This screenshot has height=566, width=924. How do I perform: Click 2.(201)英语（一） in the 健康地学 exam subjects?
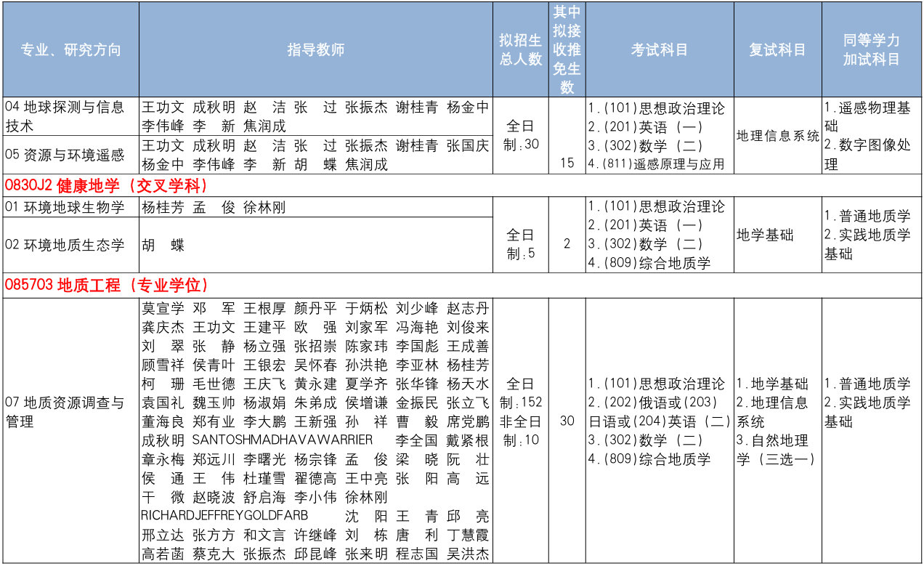pos(646,226)
